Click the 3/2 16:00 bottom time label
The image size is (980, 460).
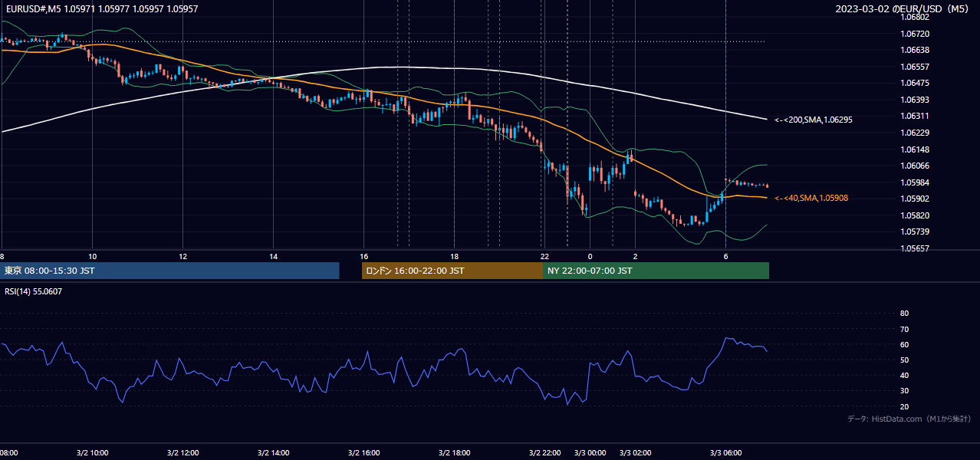(x=363, y=453)
